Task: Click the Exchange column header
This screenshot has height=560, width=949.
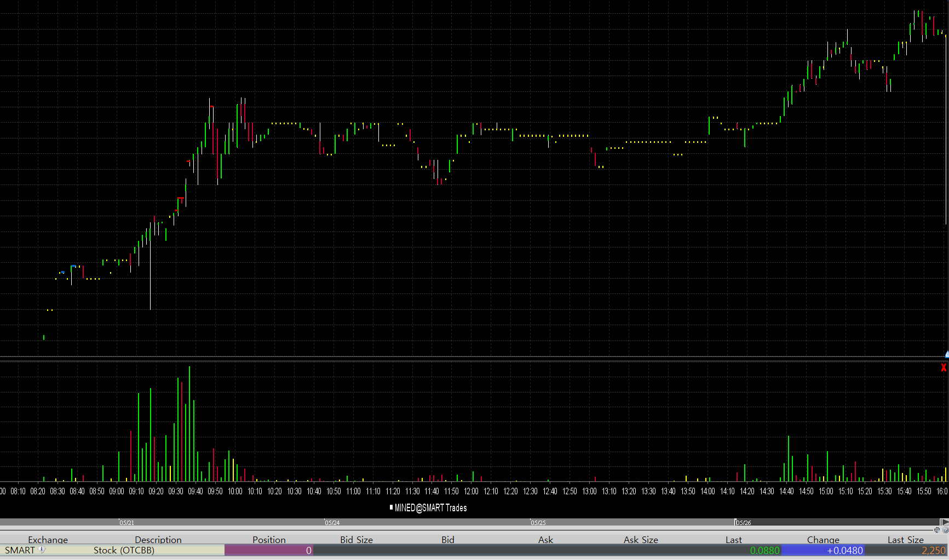Action: tap(48, 540)
